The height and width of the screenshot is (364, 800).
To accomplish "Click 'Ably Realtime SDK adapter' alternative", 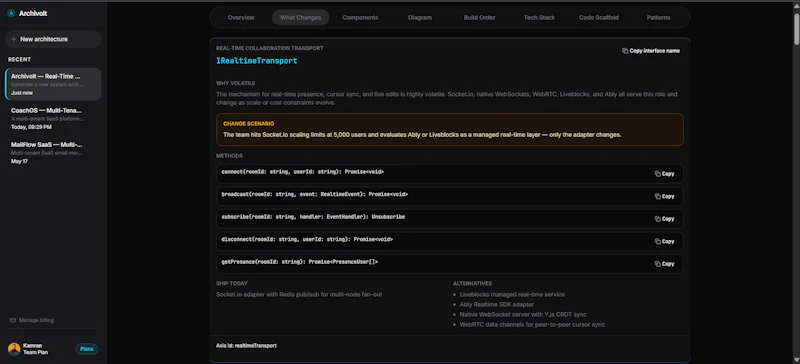I will tap(497, 305).
